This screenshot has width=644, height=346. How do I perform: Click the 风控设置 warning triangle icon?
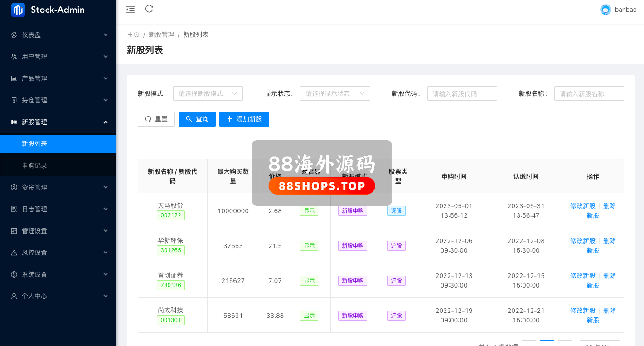pyautogui.click(x=14, y=253)
